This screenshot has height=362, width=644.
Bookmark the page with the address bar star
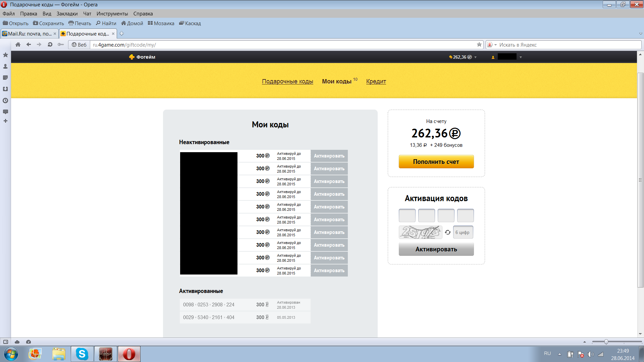click(x=479, y=45)
